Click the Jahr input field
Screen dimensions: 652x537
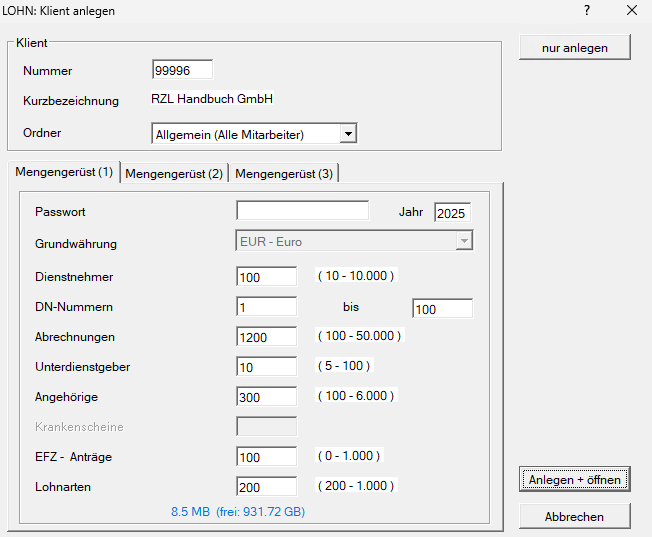[452, 213]
